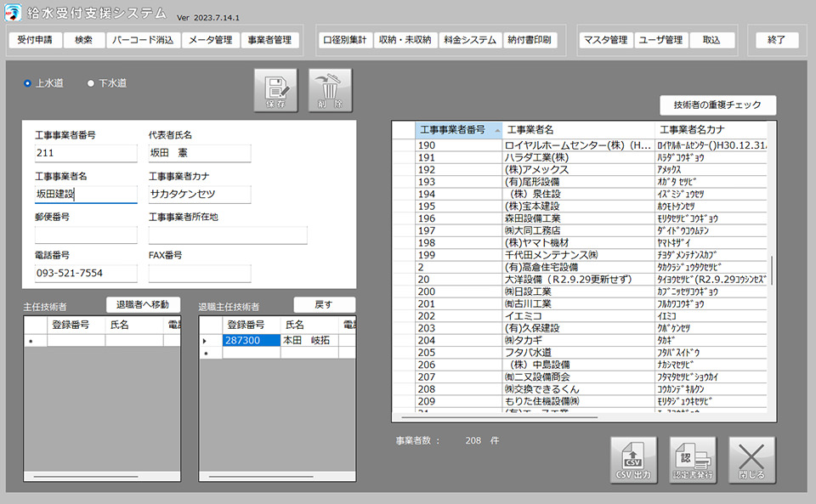Screen dimensions: 816x504
Task: Click the 閉じる X icon button
Action: tap(752, 461)
